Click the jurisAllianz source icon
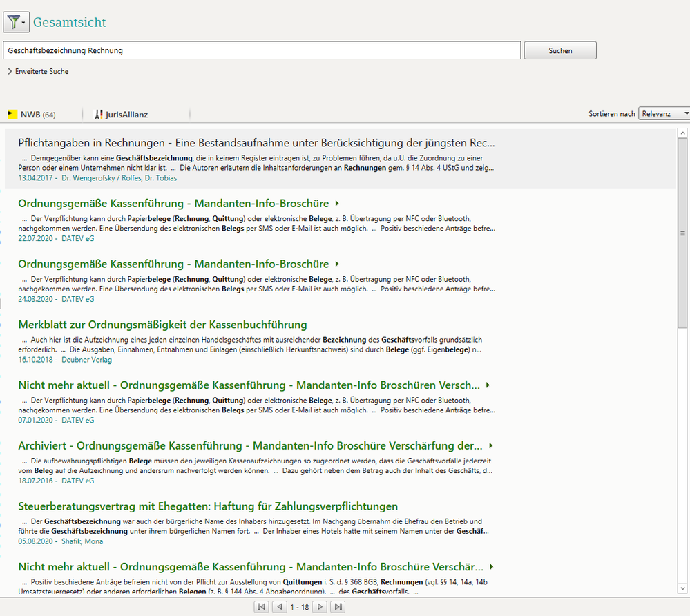The image size is (690, 616). tap(99, 115)
